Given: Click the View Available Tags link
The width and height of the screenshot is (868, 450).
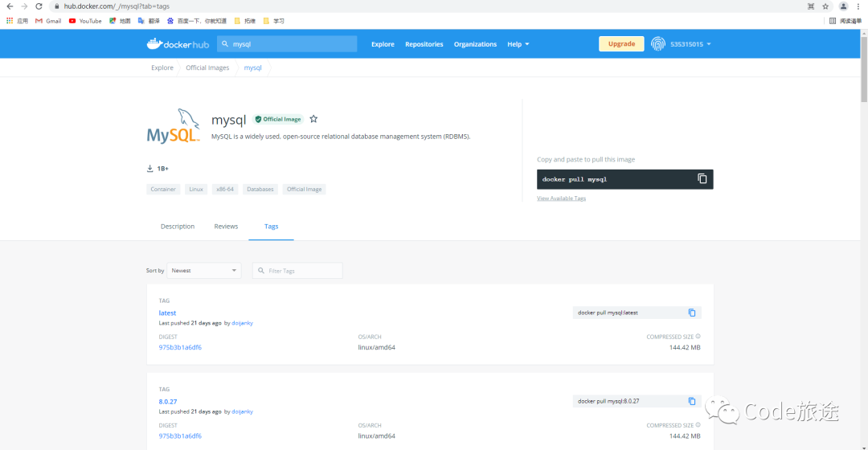Looking at the screenshot, I should tap(561, 198).
